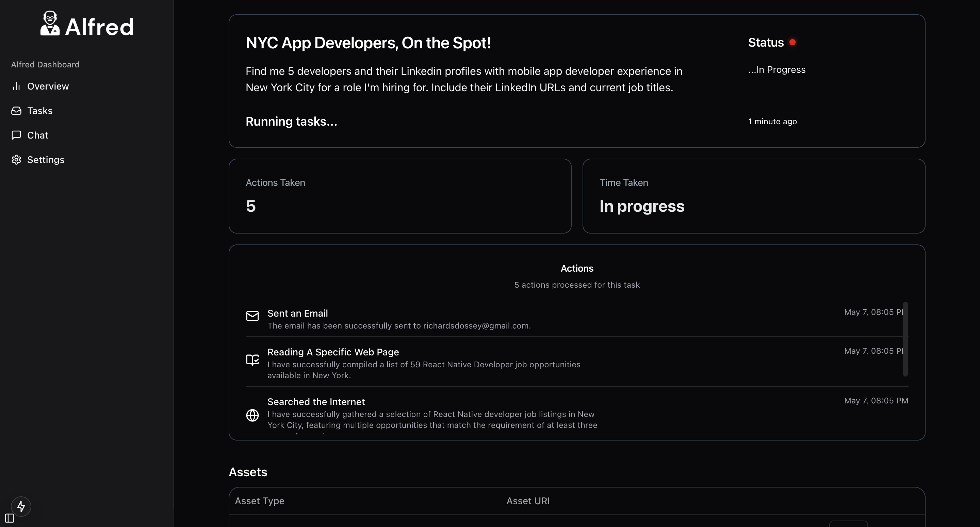Viewport: 980px width, 527px height.
Task: Open the Chat section
Action: click(38, 135)
